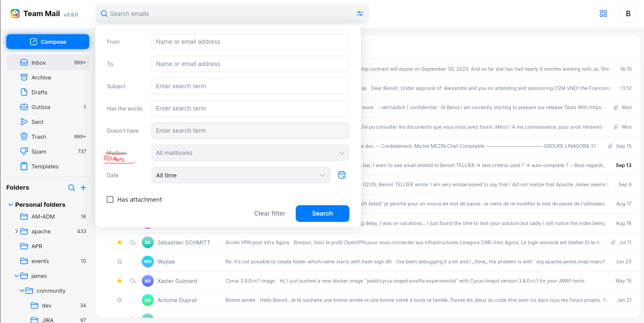Screen dimensions: 644x323
Task: Create a new folder with the plus icon
Action: tap(84, 188)
